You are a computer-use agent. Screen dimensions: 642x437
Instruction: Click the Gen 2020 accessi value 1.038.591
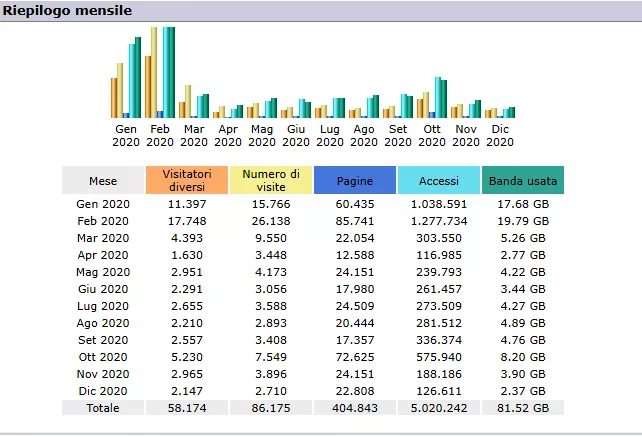(x=439, y=203)
